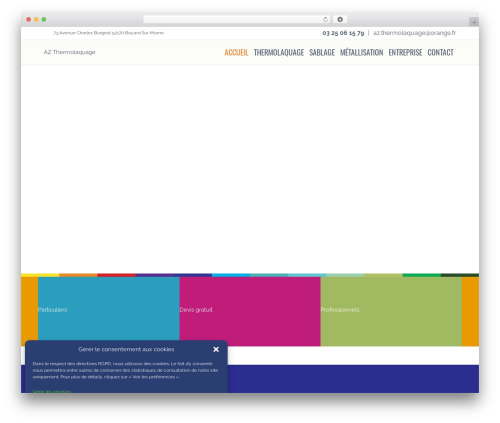Screen dimensions: 500x423
Task: Go to the Contact page
Action: pyautogui.click(x=440, y=52)
